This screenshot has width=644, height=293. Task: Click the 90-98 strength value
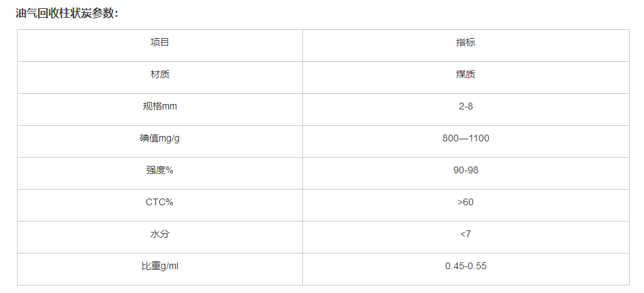point(466,170)
